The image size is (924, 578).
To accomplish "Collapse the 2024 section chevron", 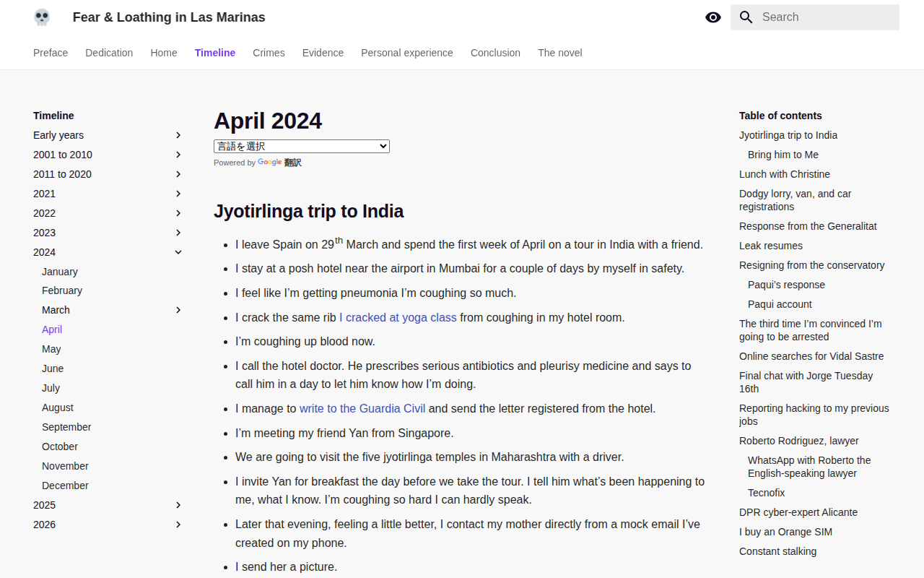I will click(178, 252).
